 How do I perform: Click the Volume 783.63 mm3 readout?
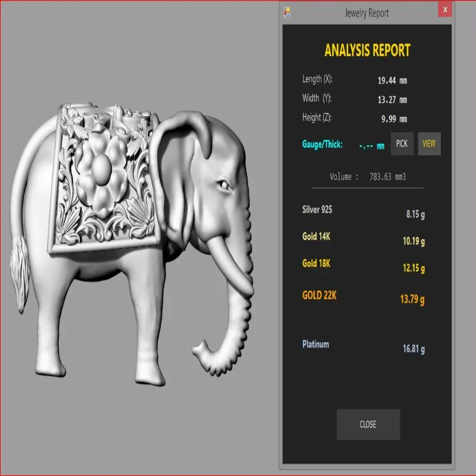tap(368, 177)
